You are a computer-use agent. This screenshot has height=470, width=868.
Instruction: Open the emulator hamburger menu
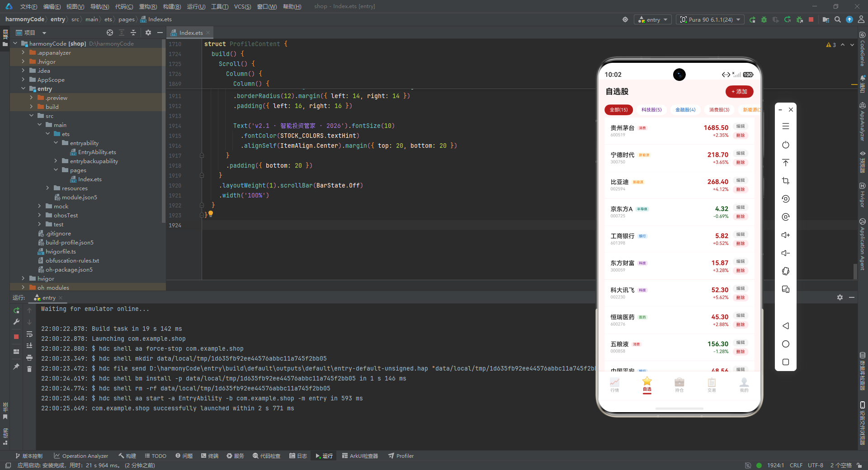(786, 127)
